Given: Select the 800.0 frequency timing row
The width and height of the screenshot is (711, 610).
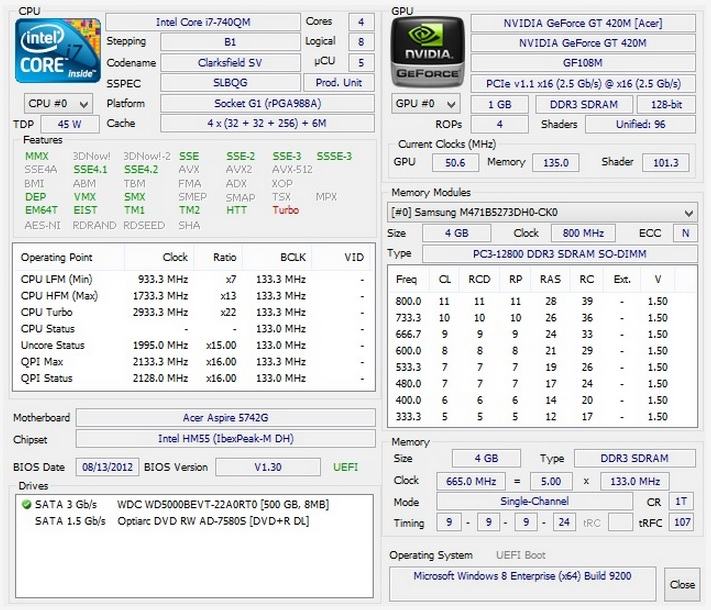Looking at the screenshot, I should tap(542, 301).
